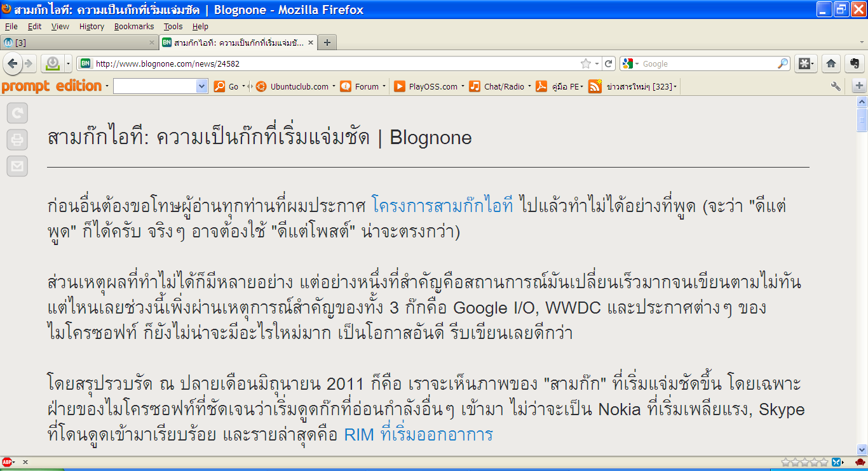
Task: Go back using the Back arrow button
Action: (13, 63)
